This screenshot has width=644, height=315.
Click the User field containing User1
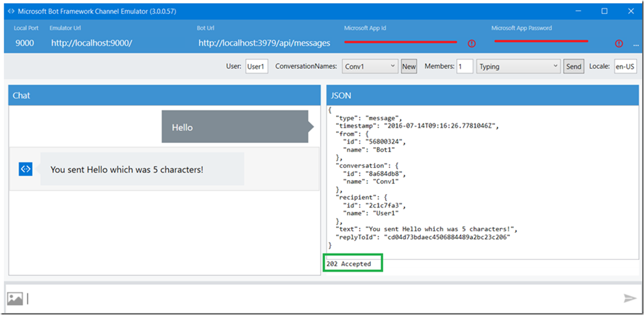point(257,66)
